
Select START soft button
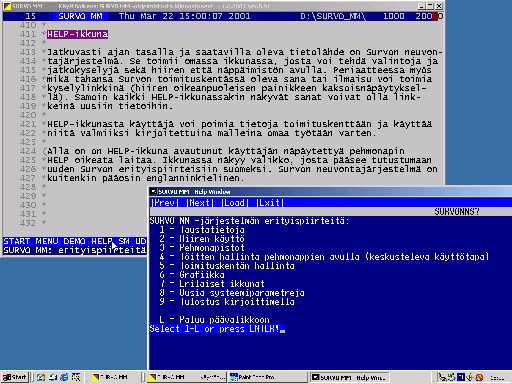17,241
